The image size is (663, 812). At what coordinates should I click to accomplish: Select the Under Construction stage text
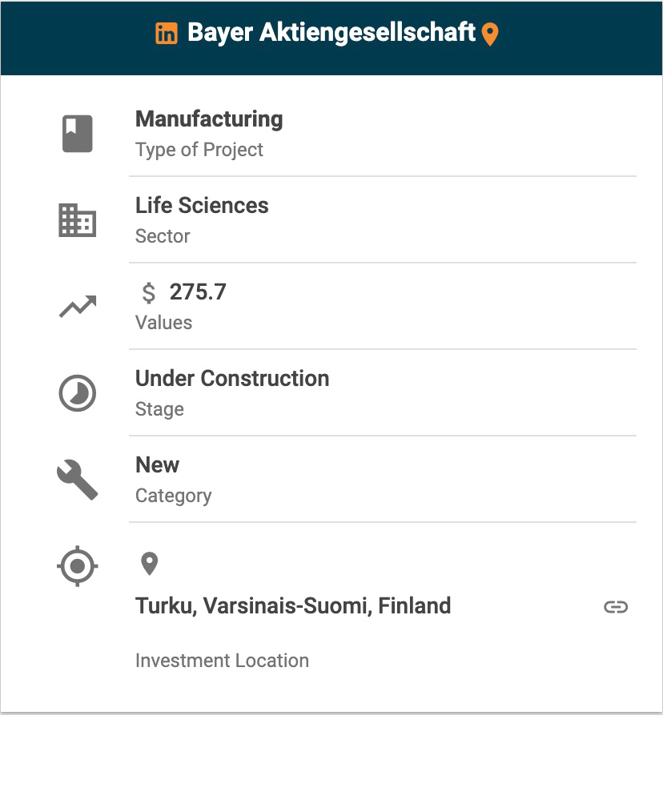[x=232, y=379]
